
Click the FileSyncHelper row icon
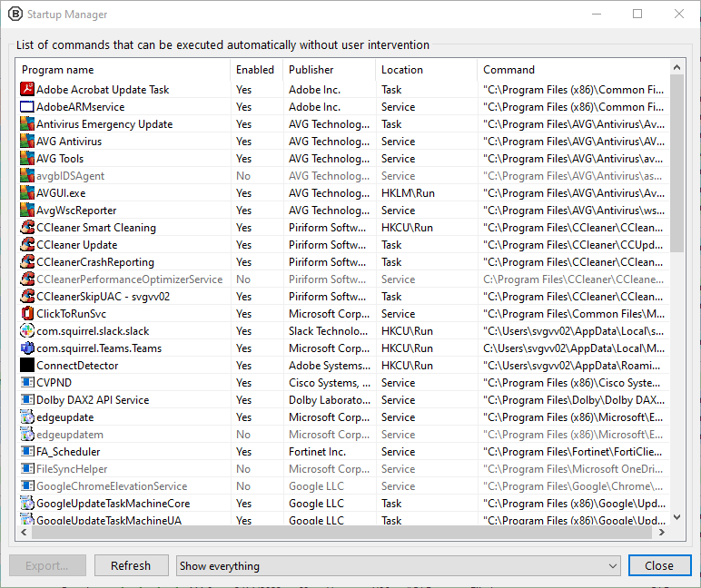click(x=27, y=469)
